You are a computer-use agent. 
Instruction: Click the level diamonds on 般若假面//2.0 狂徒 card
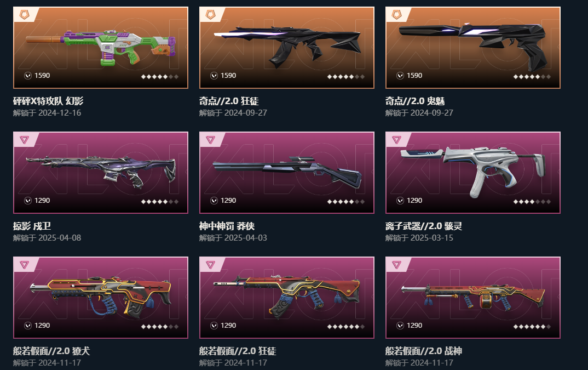click(346, 327)
